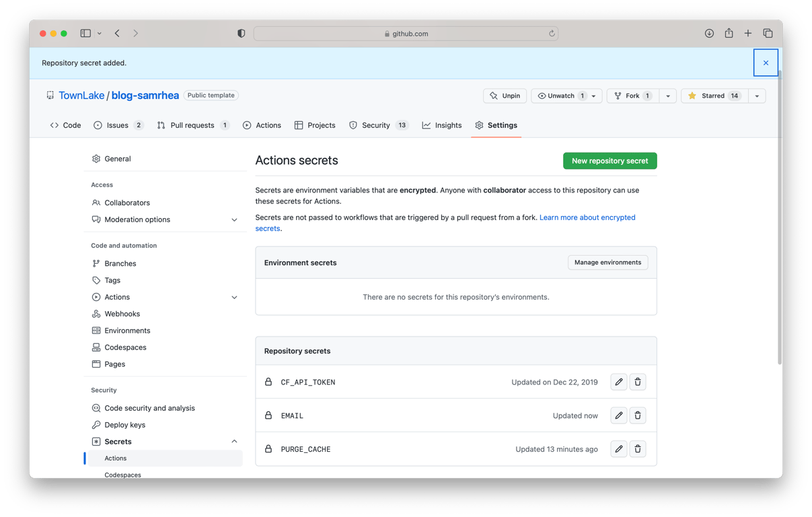Edit the CF_API_TOKEN secret using the pencil icon
Image resolution: width=812 pixels, height=517 pixels.
click(618, 382)
